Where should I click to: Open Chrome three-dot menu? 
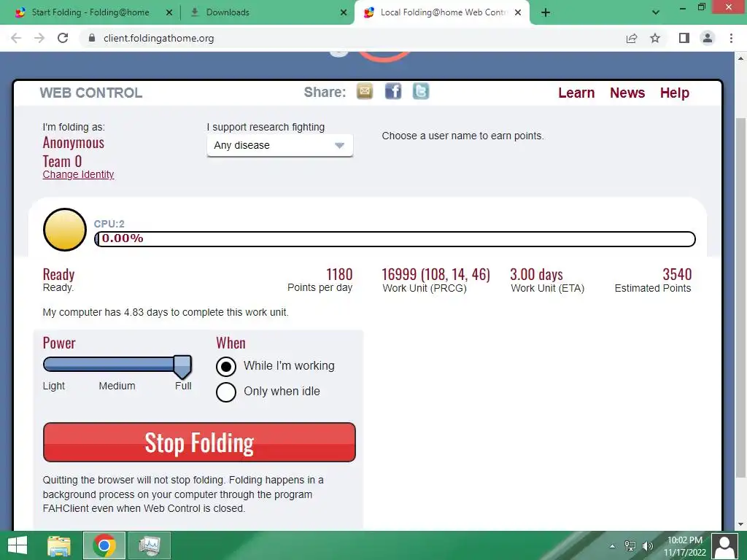click(x=731, y=38)
